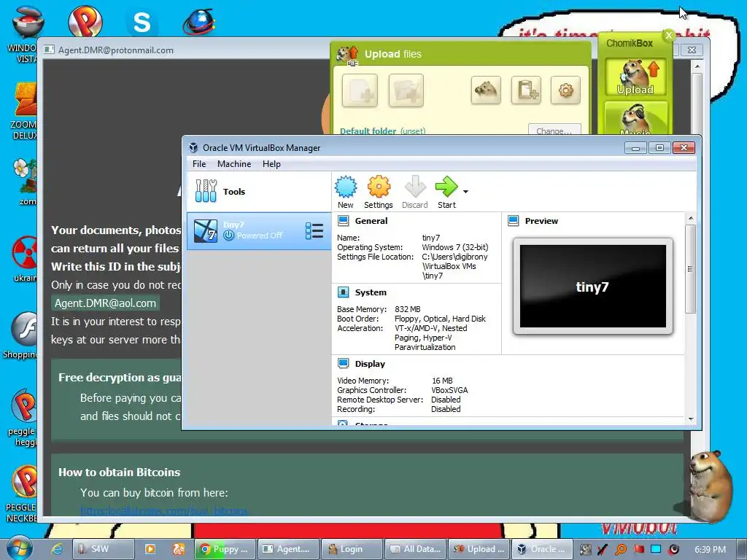This screenshot has width=747, height=560.
Task: Open the Start button dropdown arrow
Action: (x=465, y=192)
